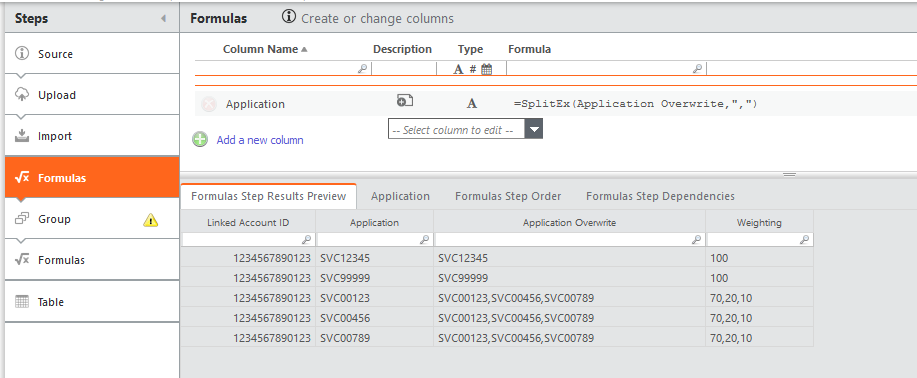This screenshot has height=378, width=917.
Task: Click SVC00789 in Application column
Action: [x=345, y=338]
